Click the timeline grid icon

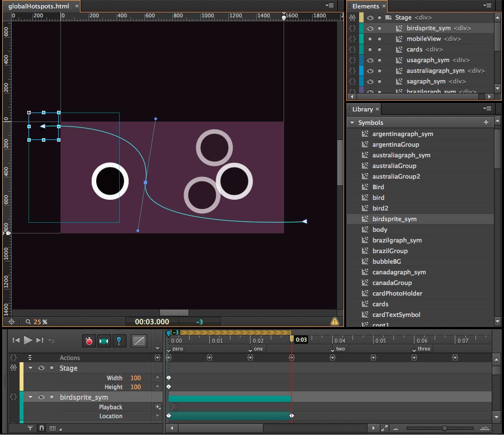point(53,428)
